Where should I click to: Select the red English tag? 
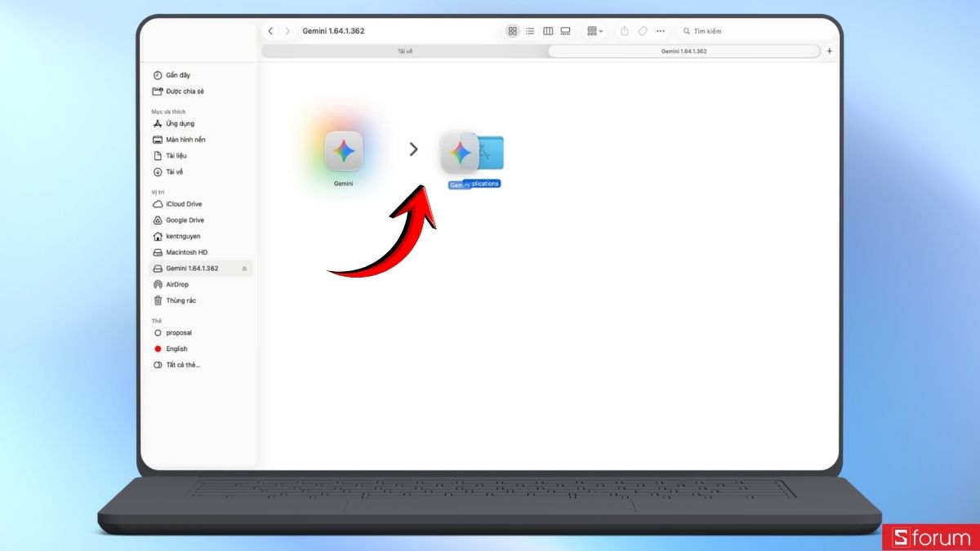[202, 349]
